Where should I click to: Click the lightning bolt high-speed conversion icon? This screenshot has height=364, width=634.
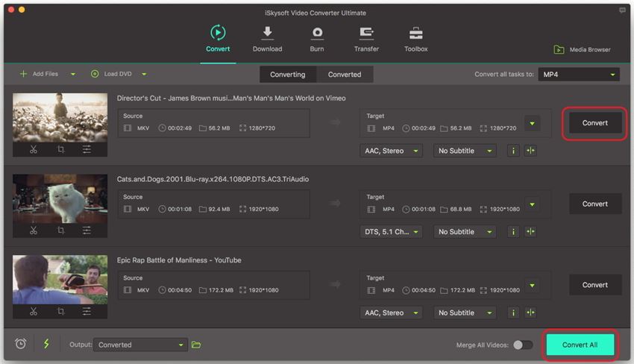click(46, 344)
